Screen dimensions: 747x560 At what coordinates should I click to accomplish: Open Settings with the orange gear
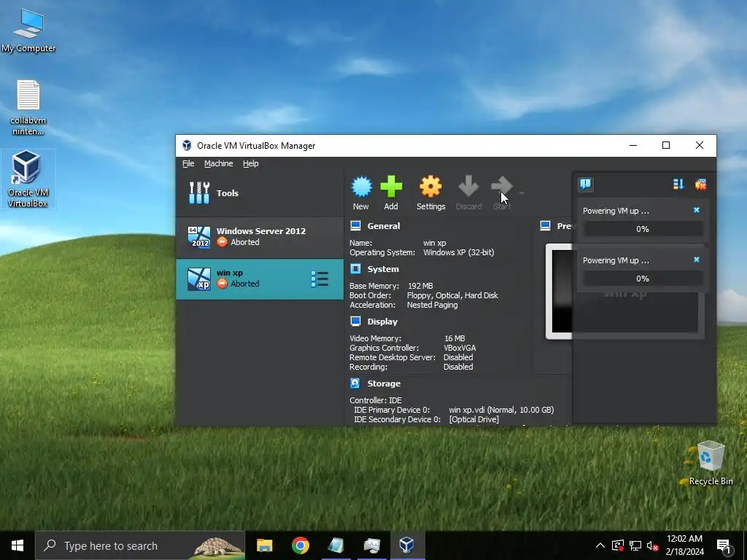coord(430,187)
